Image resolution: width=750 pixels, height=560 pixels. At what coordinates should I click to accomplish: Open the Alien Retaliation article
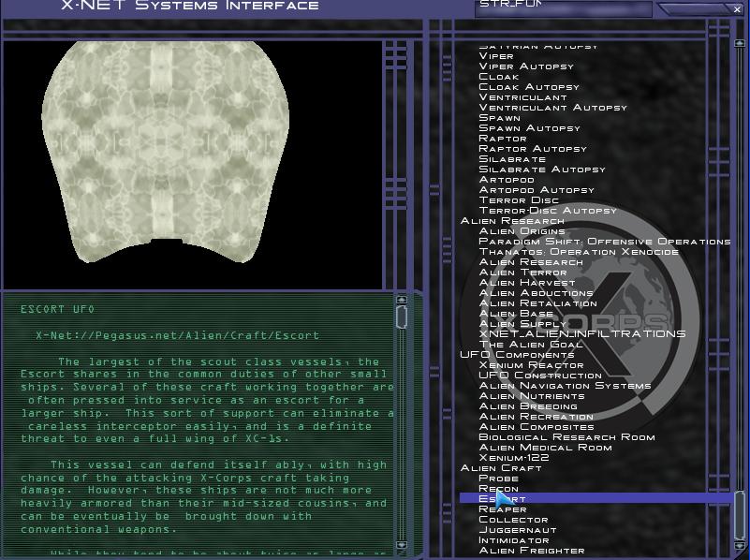(538, 303)
